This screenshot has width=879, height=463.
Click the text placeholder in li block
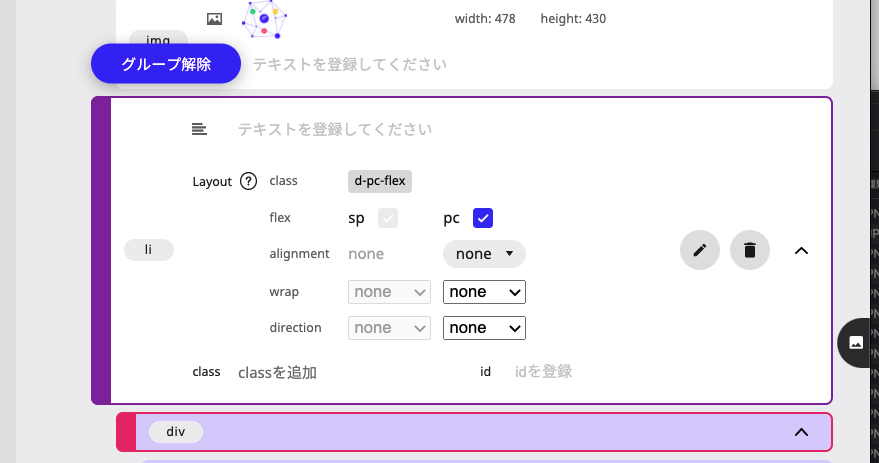[335, 129]
